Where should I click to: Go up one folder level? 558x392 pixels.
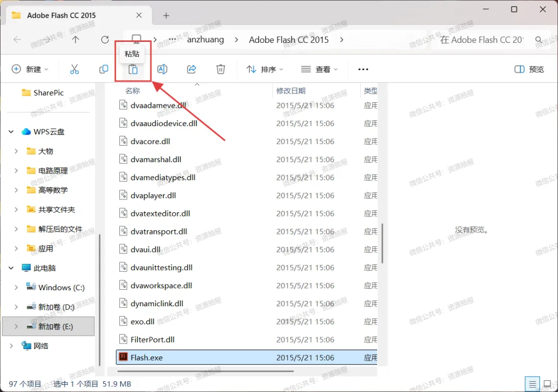pyautogui.click(x=75, y=39)
